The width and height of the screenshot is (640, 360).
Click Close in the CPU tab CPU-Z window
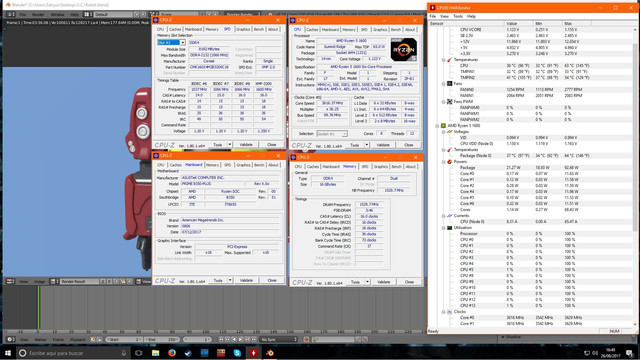pyautogui.click(x=409, y=145)
